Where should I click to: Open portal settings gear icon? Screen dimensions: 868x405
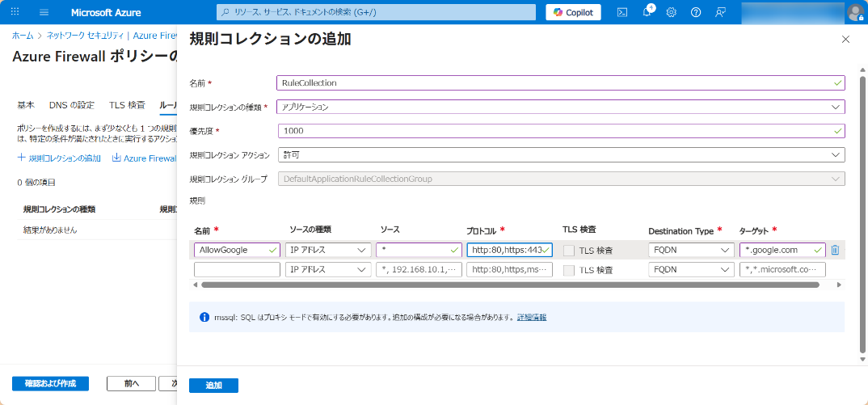[671, 12]
